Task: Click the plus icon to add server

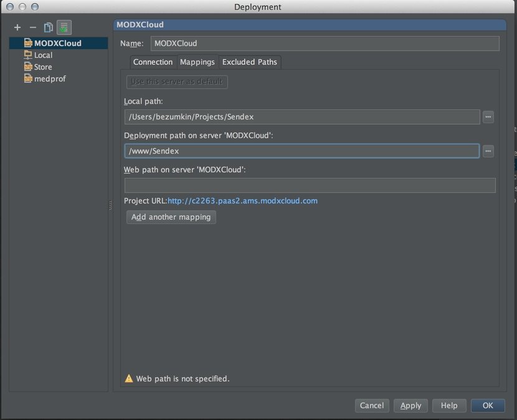Action: coord(17,27)
